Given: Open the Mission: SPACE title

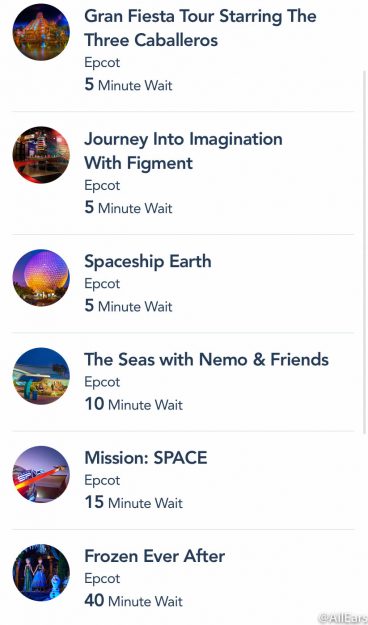Looking at the screenshot, I should coord(146,458).
